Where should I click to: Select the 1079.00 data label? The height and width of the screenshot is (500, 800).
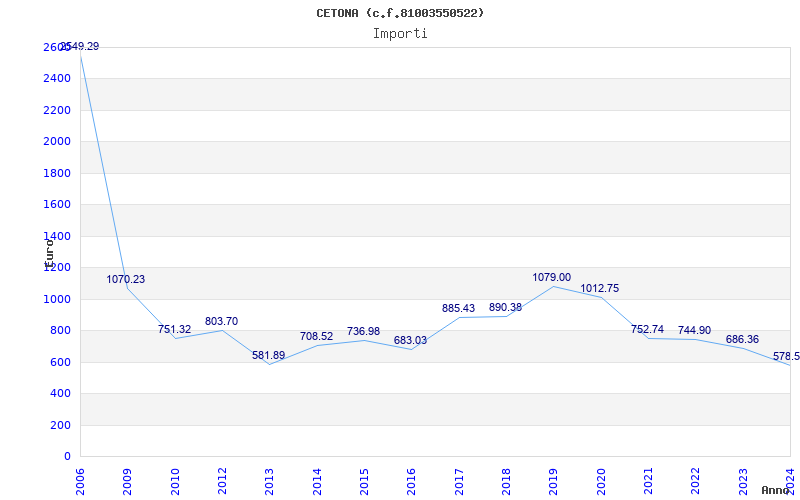pos(552,278)
